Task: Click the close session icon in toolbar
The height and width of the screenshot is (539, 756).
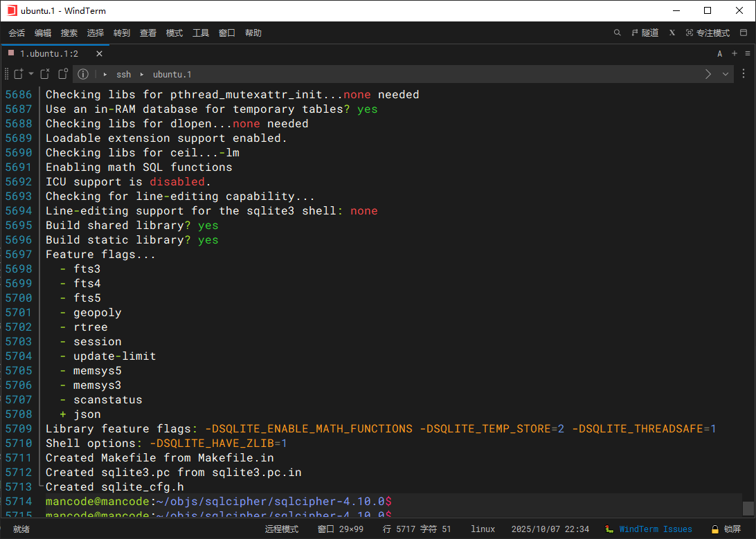Action: pyautogui.click(x=45, y=74)
